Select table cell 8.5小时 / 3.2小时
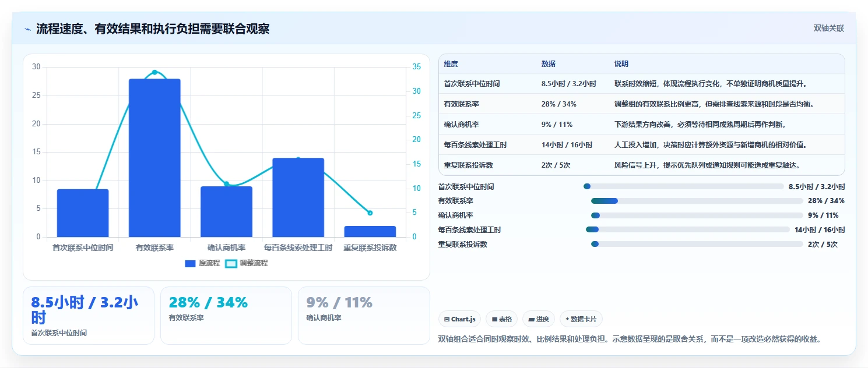868x368 pixels. [x=569, y=84]
